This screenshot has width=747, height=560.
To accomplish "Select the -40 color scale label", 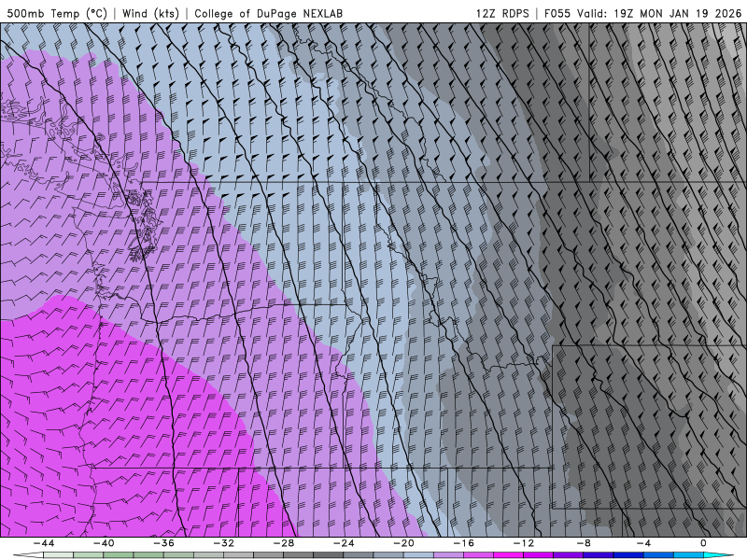I will pyautogui.click(x=104, y=543).
